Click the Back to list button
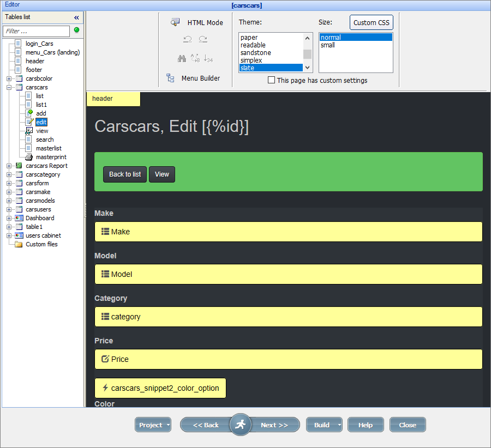The width and height of the screenshot is (491, 448). (124, 174)
